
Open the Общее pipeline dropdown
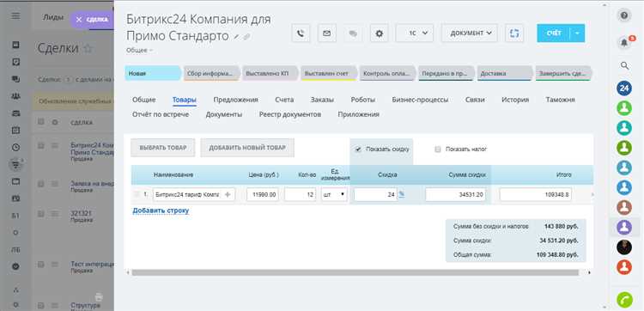coord(140,51)
